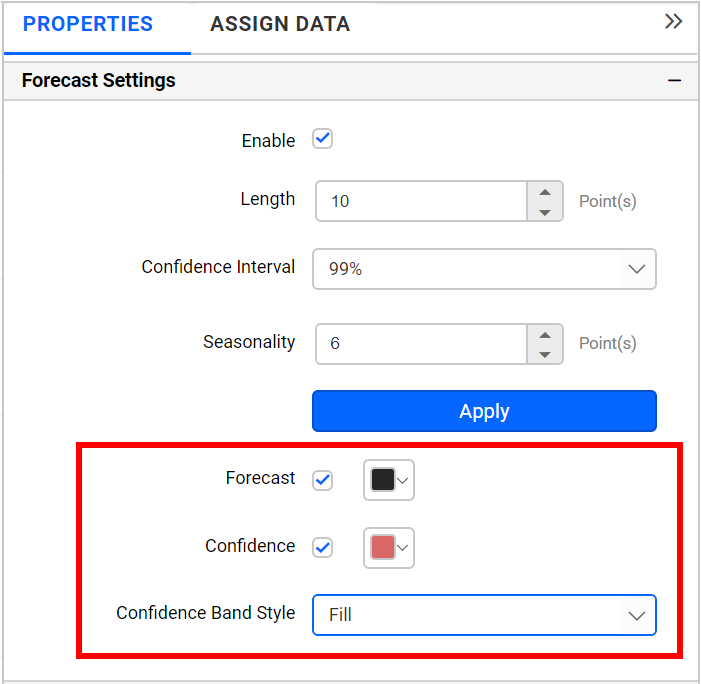Collapse the properties panel with double-chevron icon

673,22
